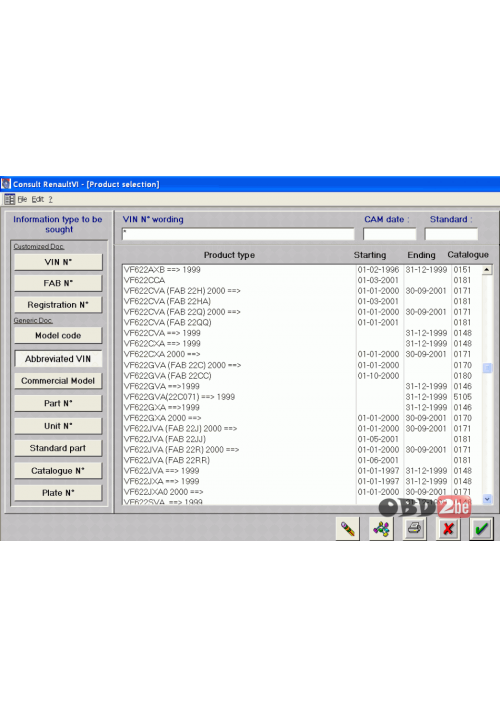Select row VF622JVA (FAB 22RR)
Viewport: 500px width, 717px height.
[302, 460]
